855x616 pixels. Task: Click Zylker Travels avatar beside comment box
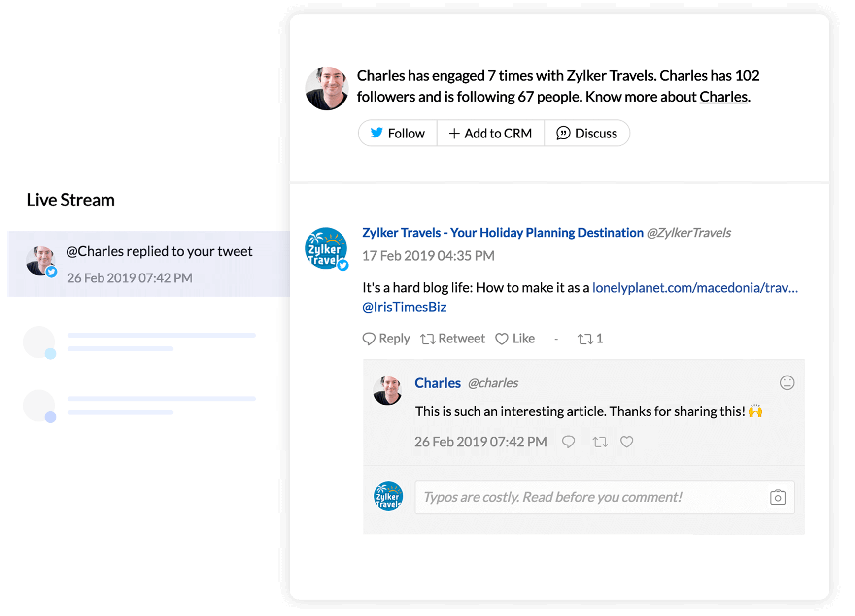click(x=388, y=496)
